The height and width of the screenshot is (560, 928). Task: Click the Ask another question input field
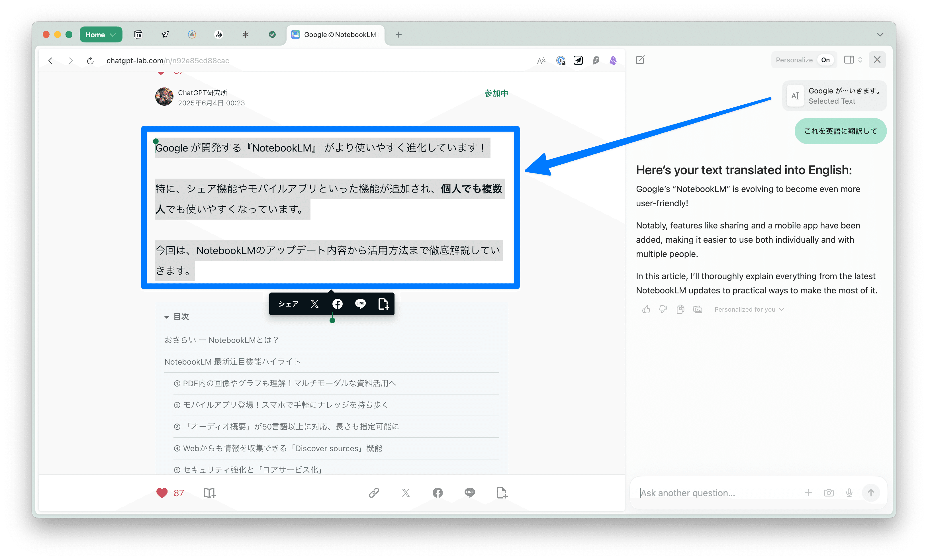716,492
